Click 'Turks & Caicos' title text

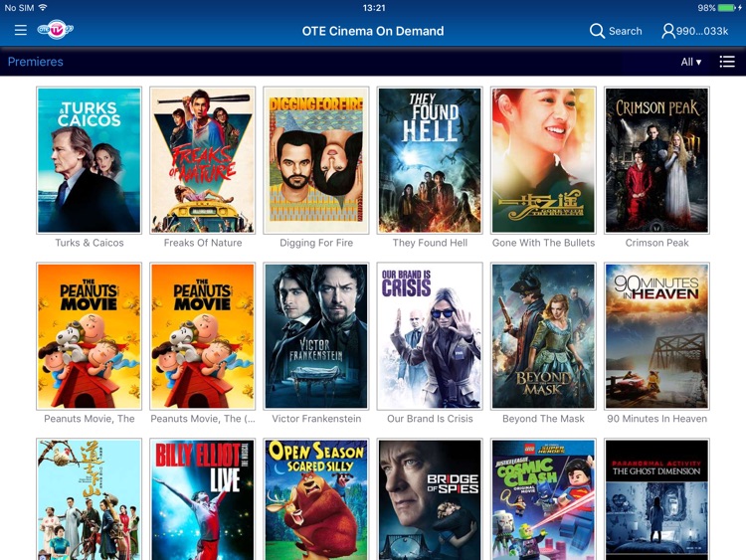(90, 243)
